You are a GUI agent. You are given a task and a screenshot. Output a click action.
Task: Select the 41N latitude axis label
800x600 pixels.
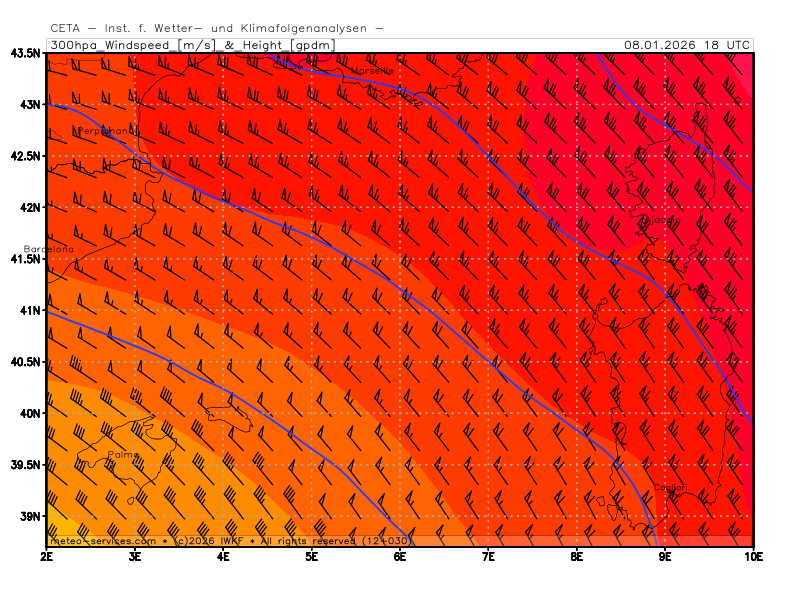point(28,311)
